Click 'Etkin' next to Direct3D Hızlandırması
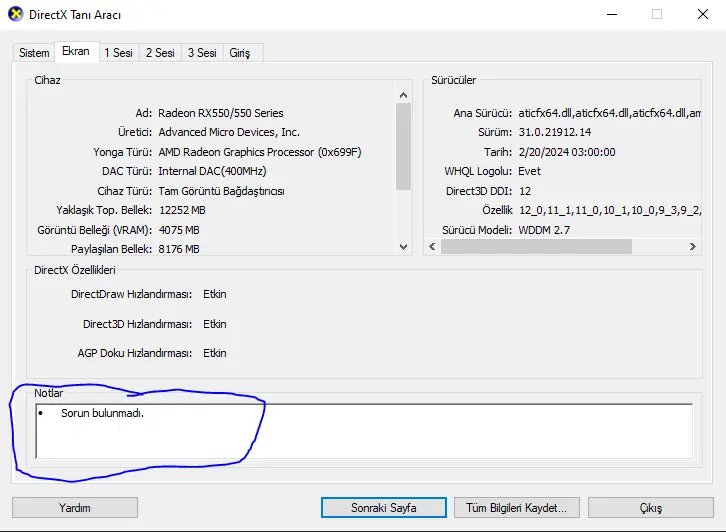This screenshot has width=726, height=532. (x=215, y=324)
